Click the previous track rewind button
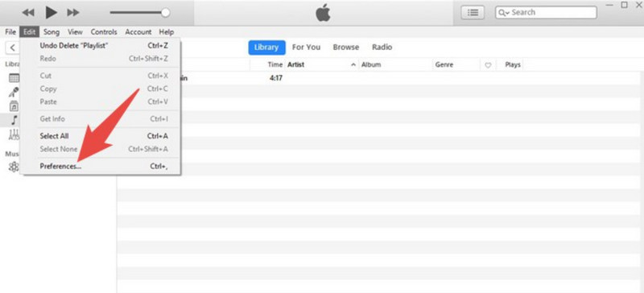Viewport: 644px width, 293px height. pos(28,13)
